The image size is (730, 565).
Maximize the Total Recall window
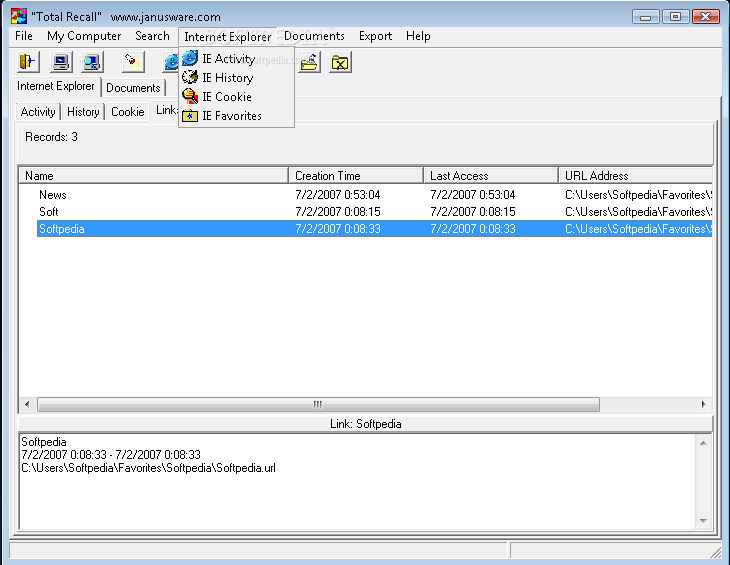675,17
